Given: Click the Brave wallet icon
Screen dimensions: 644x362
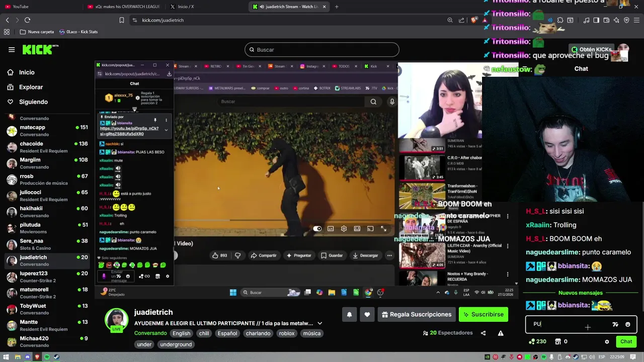Looking at the screenshot, I should 606,20.
